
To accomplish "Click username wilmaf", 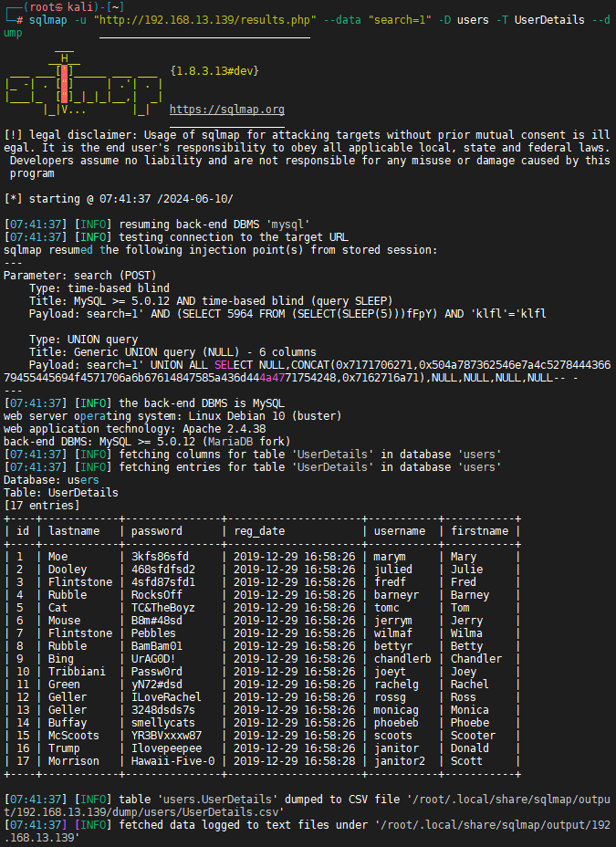I will tap(393, 633).
